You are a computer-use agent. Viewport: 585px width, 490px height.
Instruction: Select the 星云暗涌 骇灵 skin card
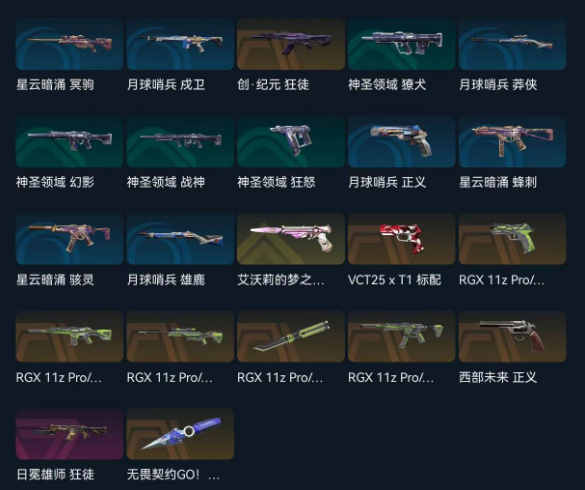69,239
